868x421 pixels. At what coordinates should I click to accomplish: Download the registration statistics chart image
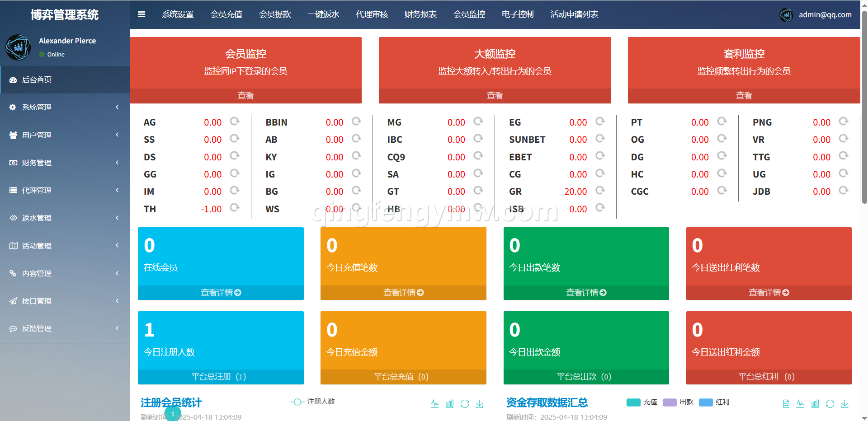(x=480, y=404)
